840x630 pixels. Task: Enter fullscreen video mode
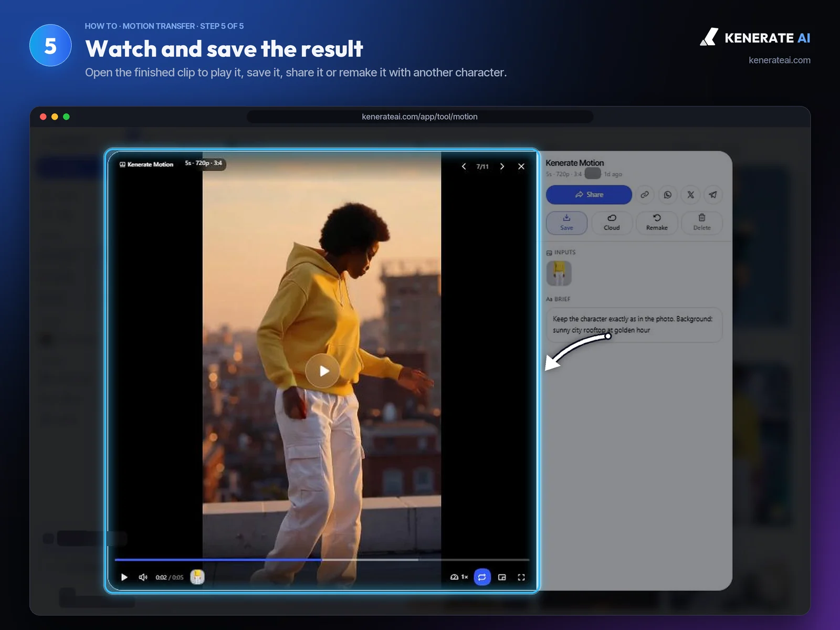(x=521, y=577)
